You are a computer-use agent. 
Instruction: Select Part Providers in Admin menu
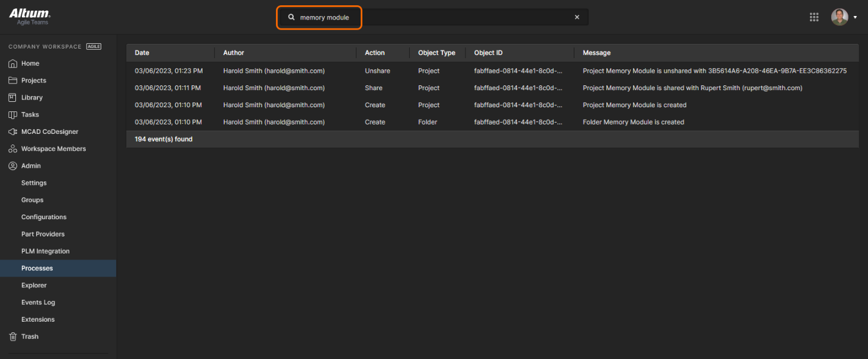point(43,234)
